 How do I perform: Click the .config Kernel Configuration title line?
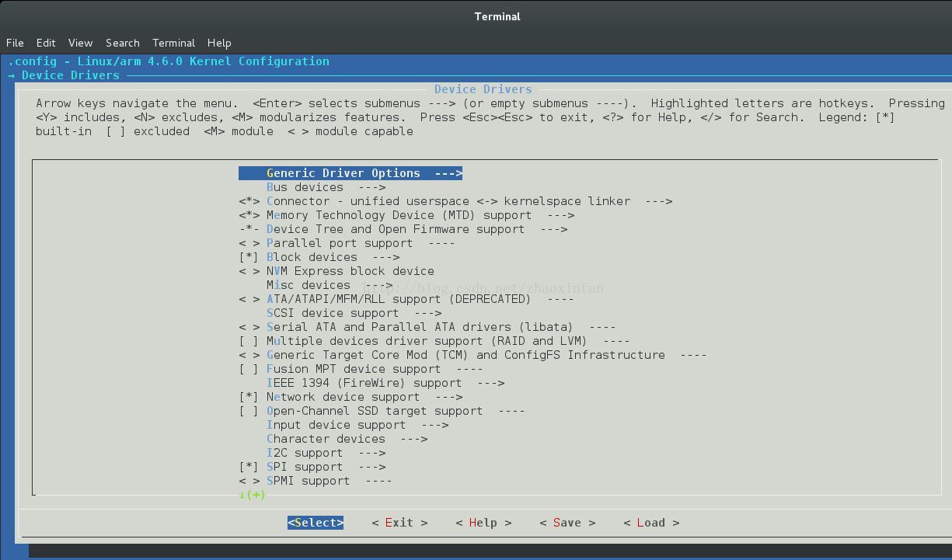169,61
